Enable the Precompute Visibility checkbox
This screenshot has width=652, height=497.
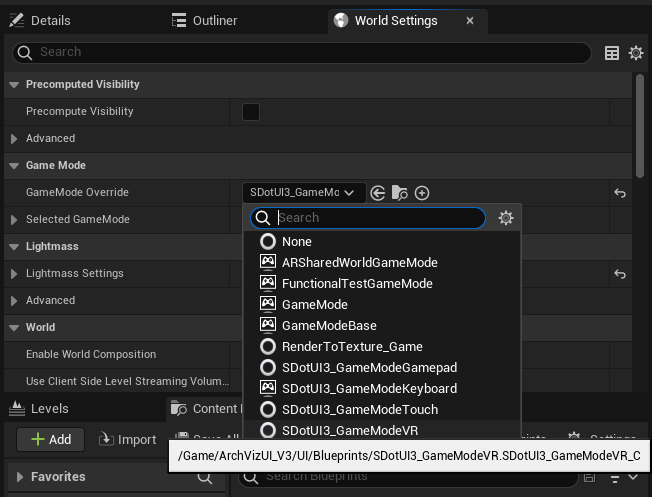[x=251, y=112]
